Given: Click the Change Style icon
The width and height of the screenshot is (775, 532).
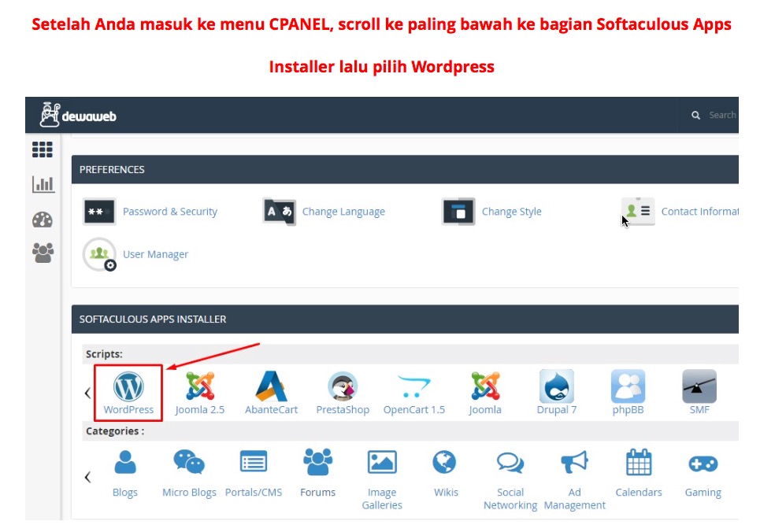Looking at the screenshot, I should [458, 212].
